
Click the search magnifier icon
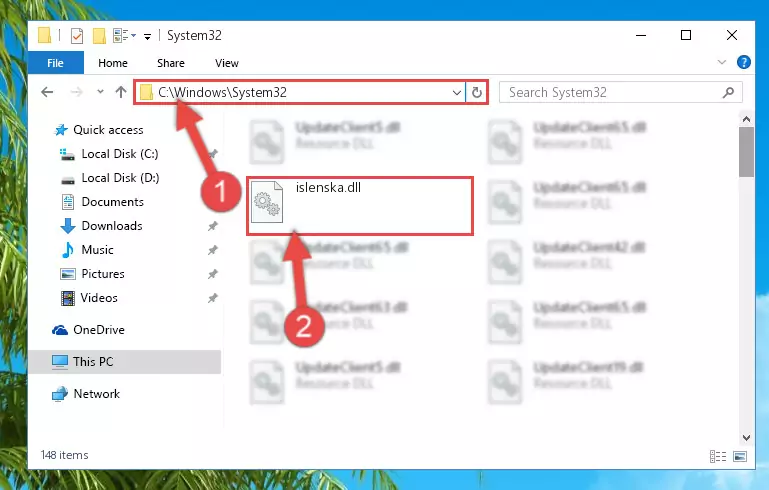point(728,92)
